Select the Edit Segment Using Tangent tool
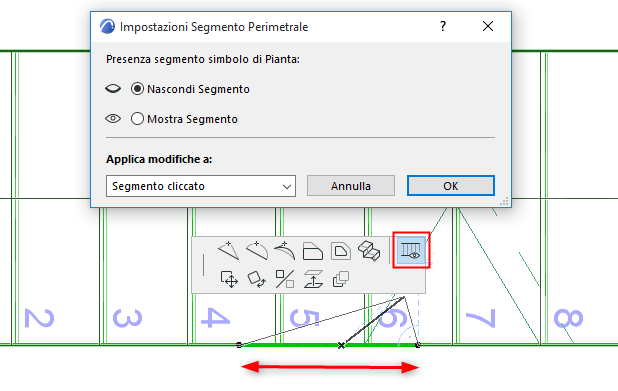The width and height of the screenshot is (618, 391). tap(285, 251)
